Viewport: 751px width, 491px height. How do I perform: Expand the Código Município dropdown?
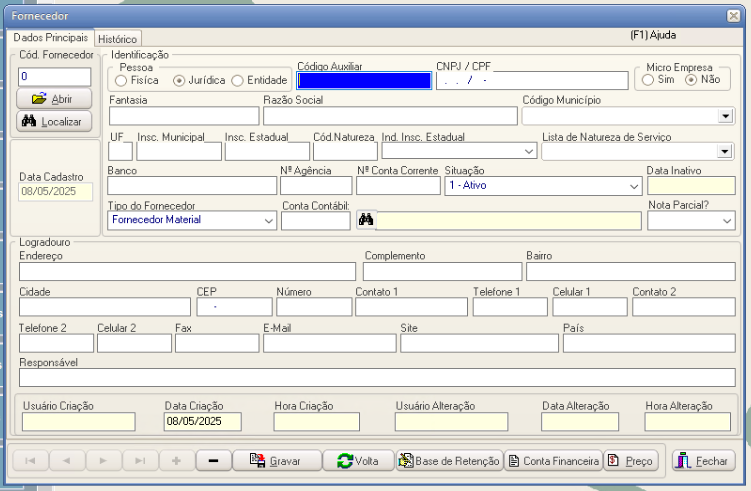pyautogui.click(x=725, y=116)
